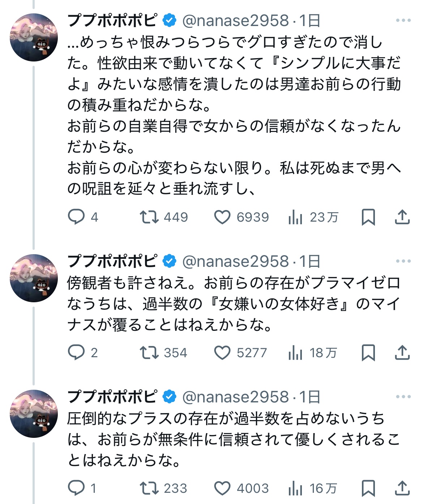Like the tweet with 4003 likes
Image resolution: width=423 pixels, height=504 pixels.
[x=222, y=488]
